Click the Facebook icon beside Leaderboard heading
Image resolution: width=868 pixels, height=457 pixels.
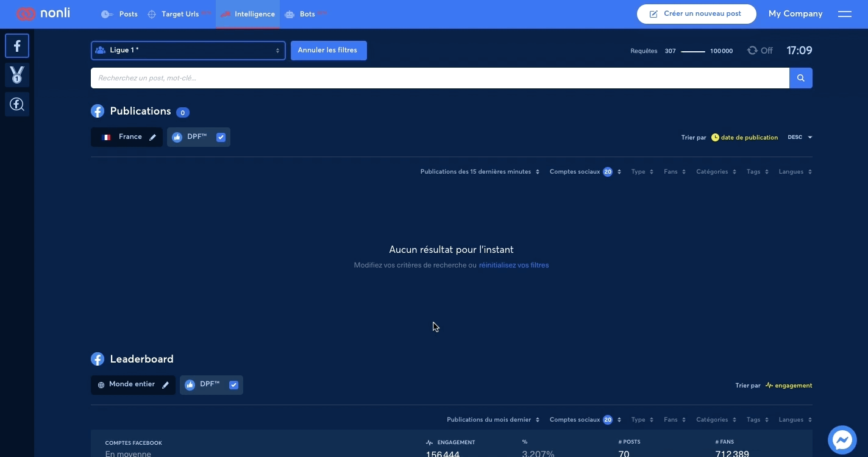pos(98,359)
